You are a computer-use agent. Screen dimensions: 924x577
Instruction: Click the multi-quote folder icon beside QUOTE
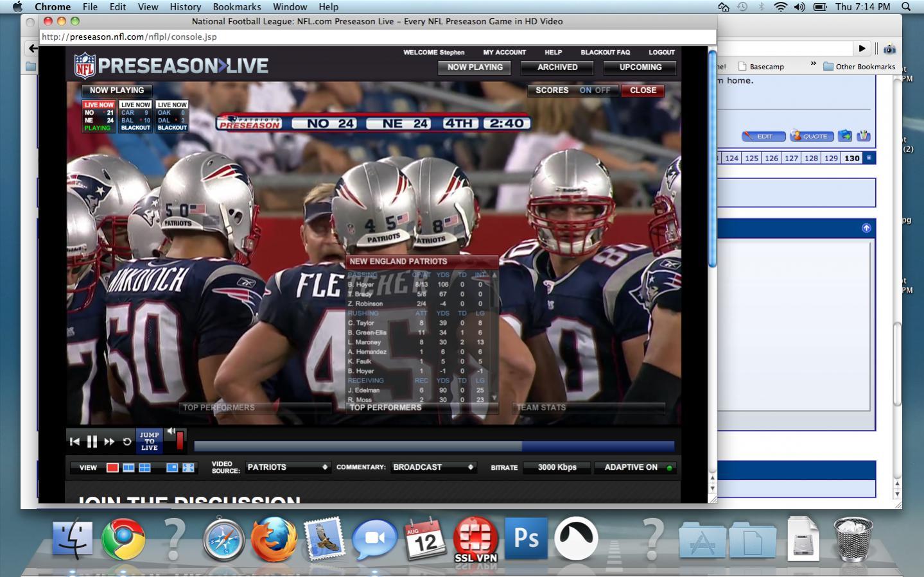[x=845, y=135]
